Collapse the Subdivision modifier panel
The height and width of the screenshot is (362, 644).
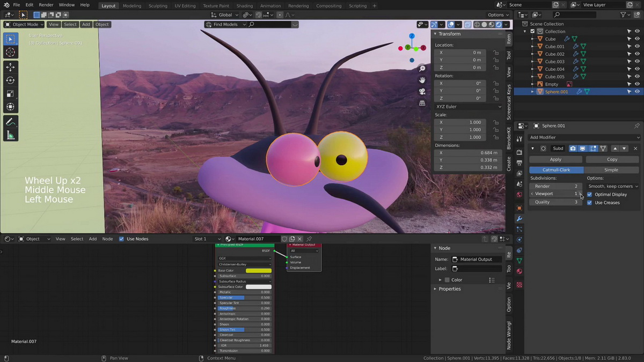pos(533,149)
